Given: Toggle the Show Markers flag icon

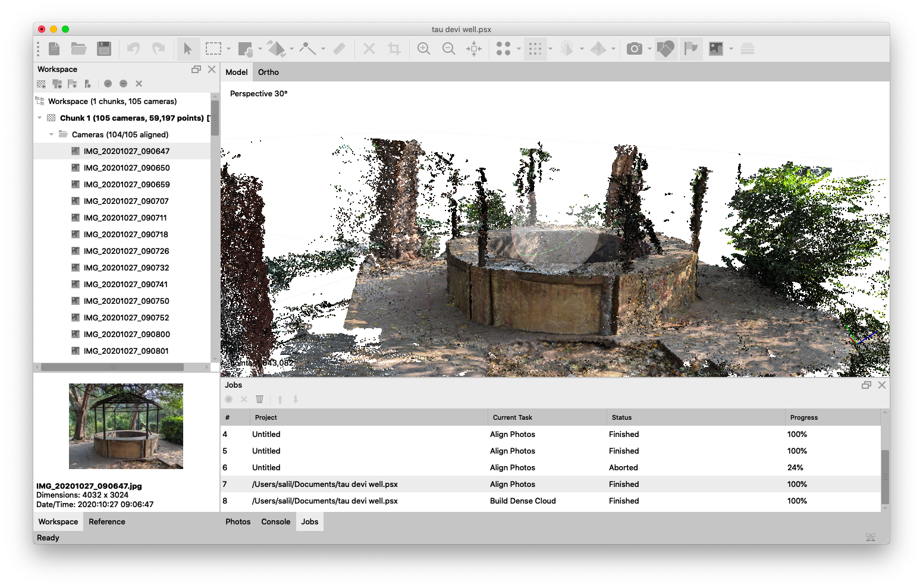Looking at the screenshot, I should pos(691,49).
